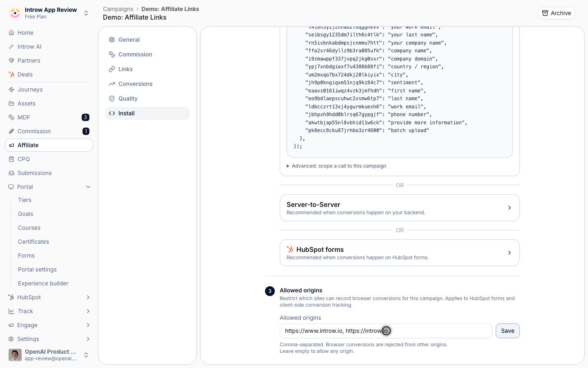588x368 pixels.
Task: Open Goals under Portal
Action: pos(26,214)
